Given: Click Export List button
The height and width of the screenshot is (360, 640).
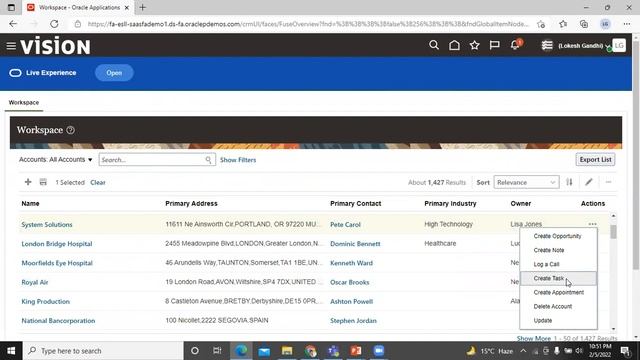Looking at the screenshot, I should [595, 160].
